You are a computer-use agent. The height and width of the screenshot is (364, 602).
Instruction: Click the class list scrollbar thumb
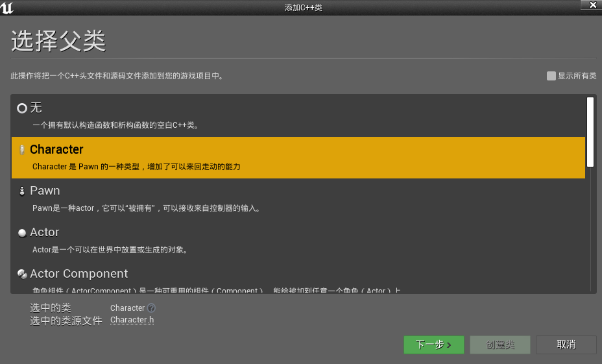590,132
